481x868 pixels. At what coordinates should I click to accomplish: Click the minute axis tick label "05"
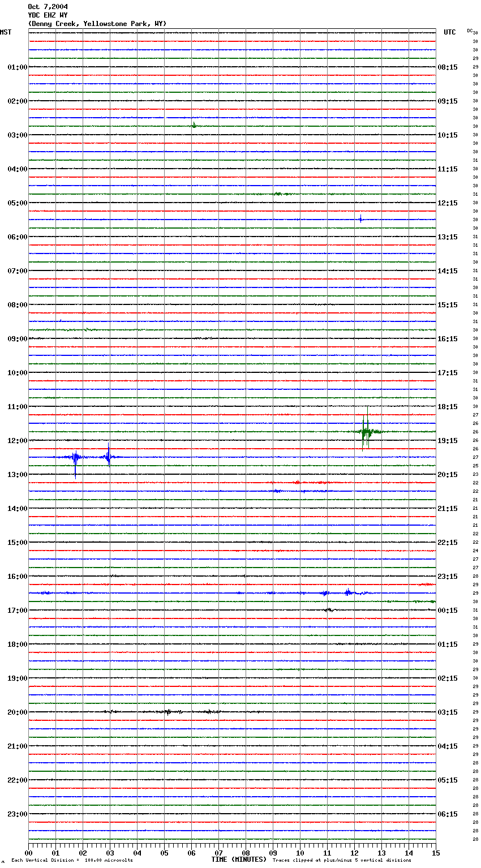164,853
